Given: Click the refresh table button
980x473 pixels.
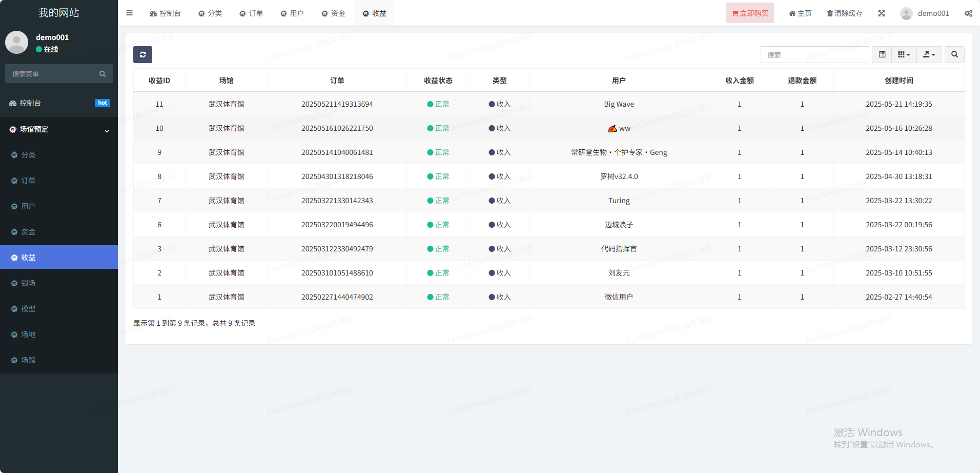Looking at the screenshot, I should [142, 54].
